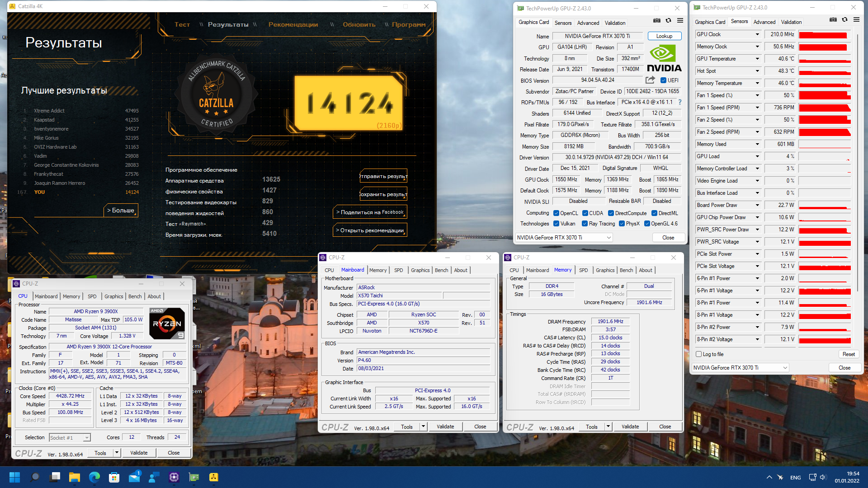
Task: Open Memory Clock sensor dropdown
Action: 757,47
